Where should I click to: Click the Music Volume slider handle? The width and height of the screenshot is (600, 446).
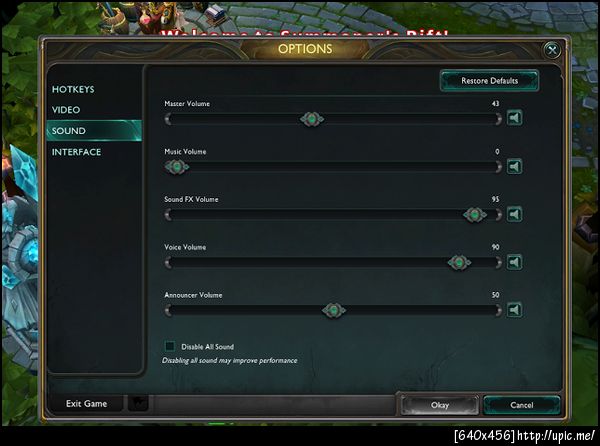point(177,167)
